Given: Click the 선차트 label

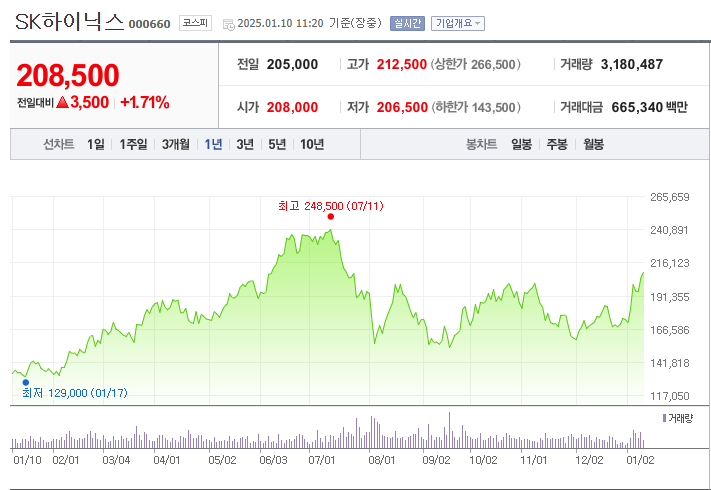Looking at the screenshot, I should coord(58,144).
